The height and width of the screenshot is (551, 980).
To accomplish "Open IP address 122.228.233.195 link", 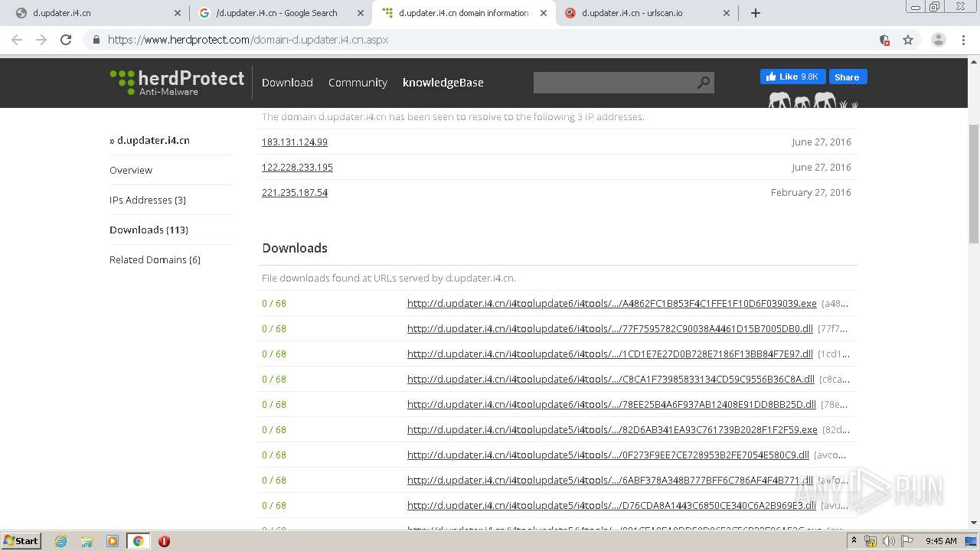I will [297, 167].
